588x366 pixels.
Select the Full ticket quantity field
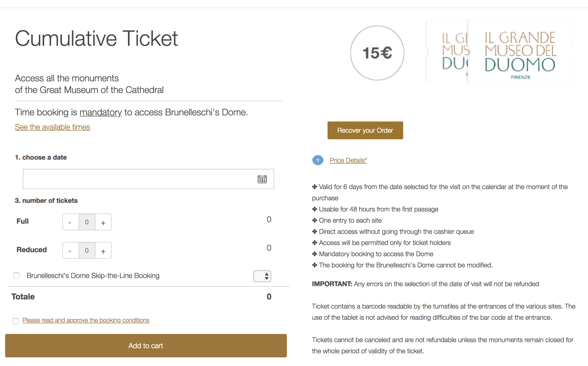[87, 222]
